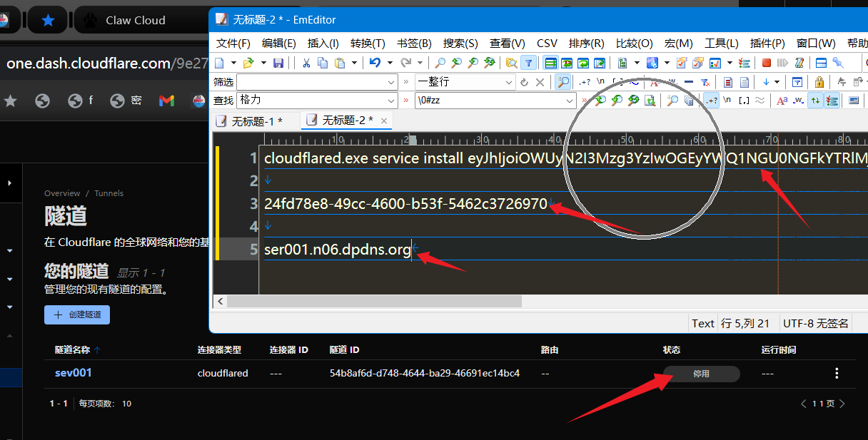Click the scroll edit macro icon
Image resolution: width=868 pixels, height=440 pixels.
[x=798, y=63]
